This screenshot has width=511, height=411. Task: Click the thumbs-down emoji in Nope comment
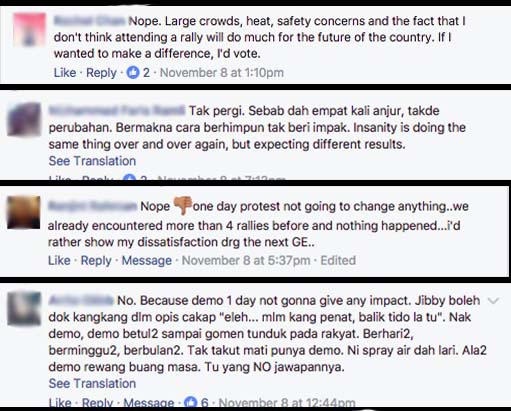click(x=183, y=205)
